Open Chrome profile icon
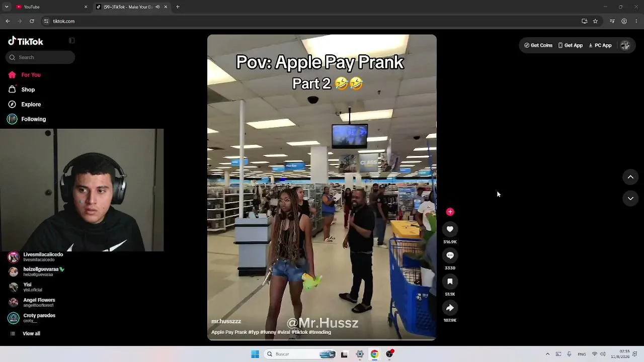 624,21
